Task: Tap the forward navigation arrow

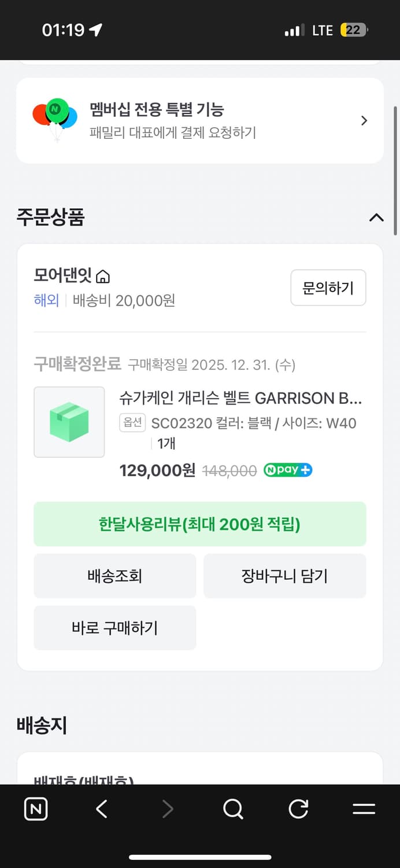Action: (x=166, y=809)
